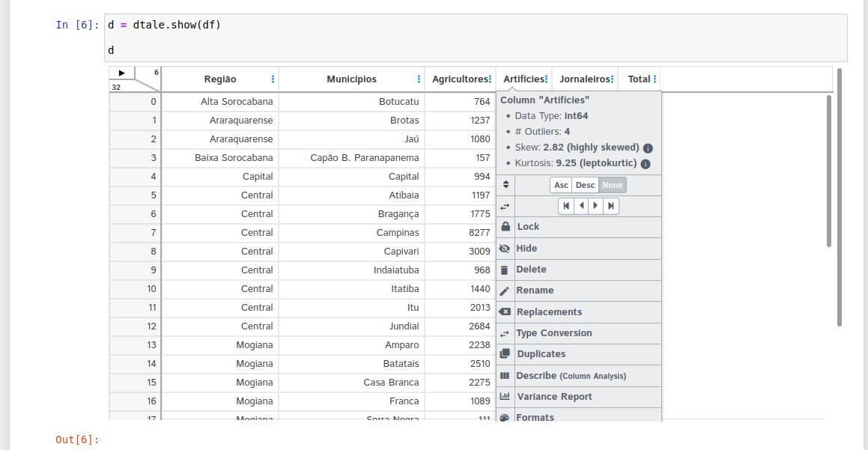Click the Delete trash icon
This screenshot has height=450, width=868.
504,270
